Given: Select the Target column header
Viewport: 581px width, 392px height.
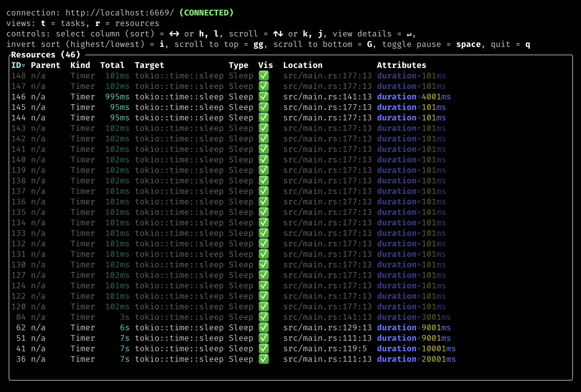Looking at the screenshot, I should [x=150, y=65].
